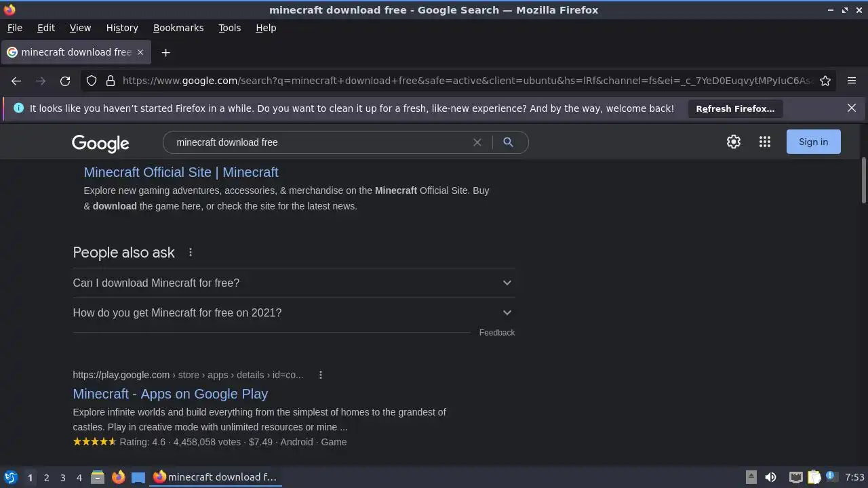Switch to workspace 3
This screenshot has height=488, width=868.
coord(62,477)
